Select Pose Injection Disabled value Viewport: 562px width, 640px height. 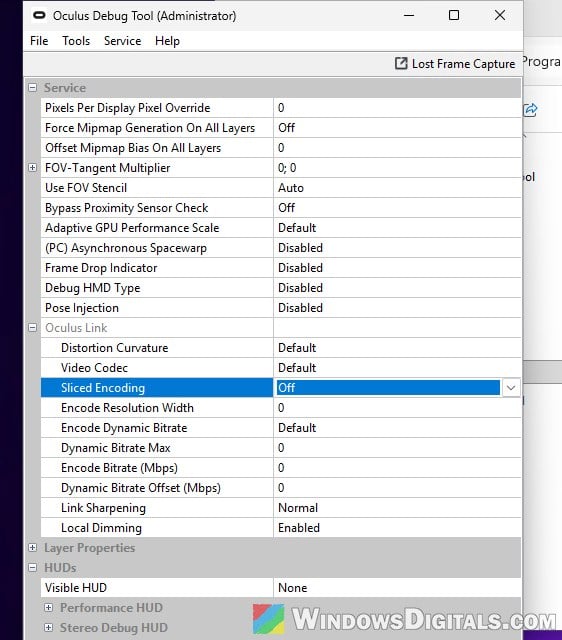[x=397, y=308]
